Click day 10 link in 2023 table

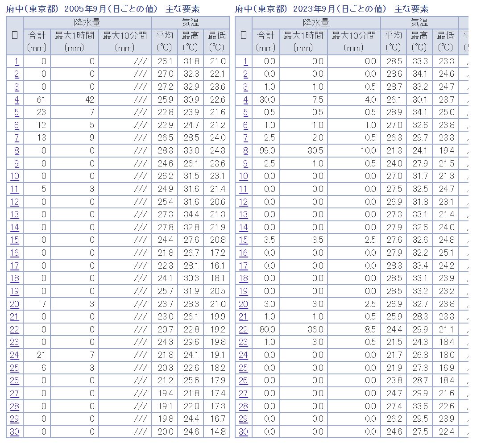click(x=244, y=176)
